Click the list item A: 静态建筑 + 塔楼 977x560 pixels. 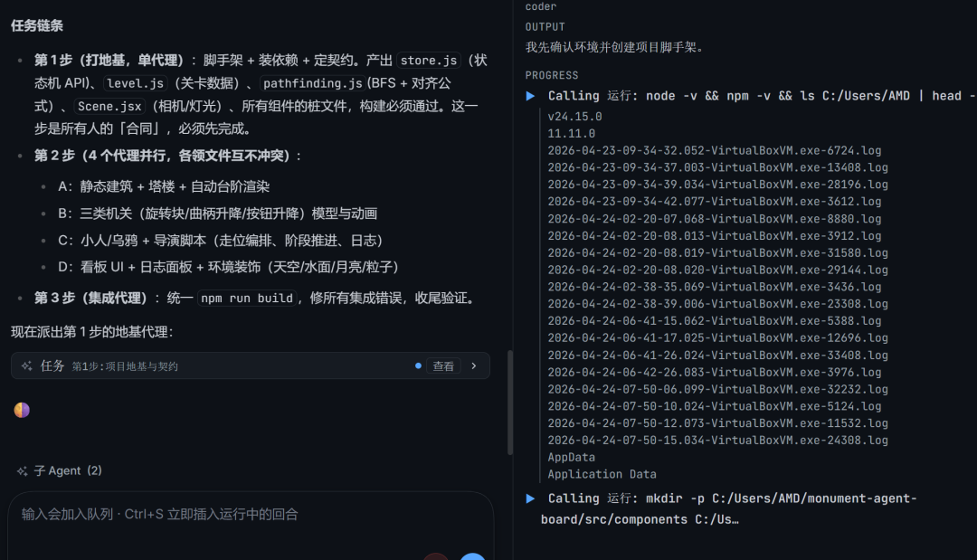pyautogui.click(x=163, y=187)
